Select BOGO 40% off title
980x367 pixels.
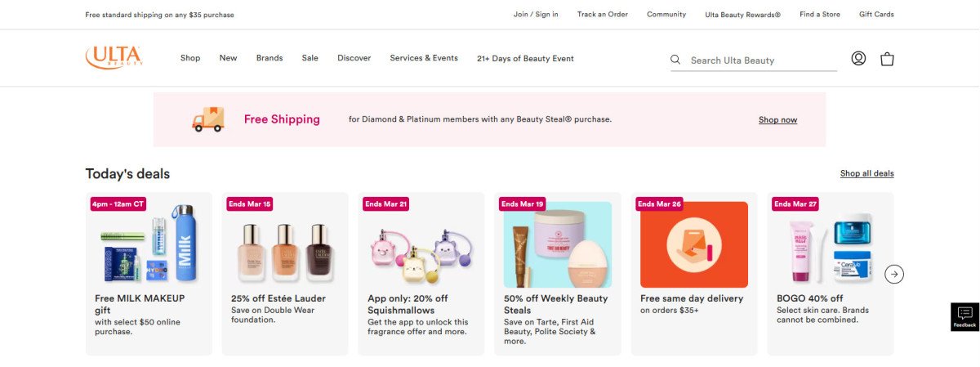point(810,298)
